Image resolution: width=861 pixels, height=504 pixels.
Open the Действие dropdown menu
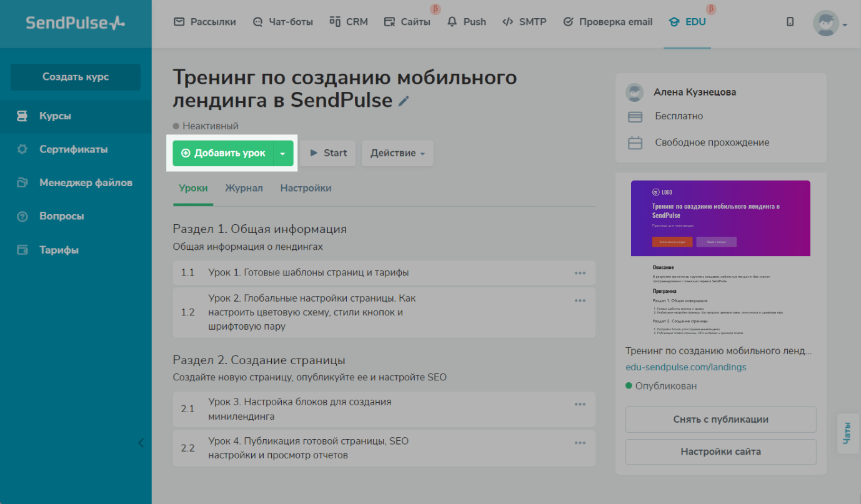click(x=397, y=154)
